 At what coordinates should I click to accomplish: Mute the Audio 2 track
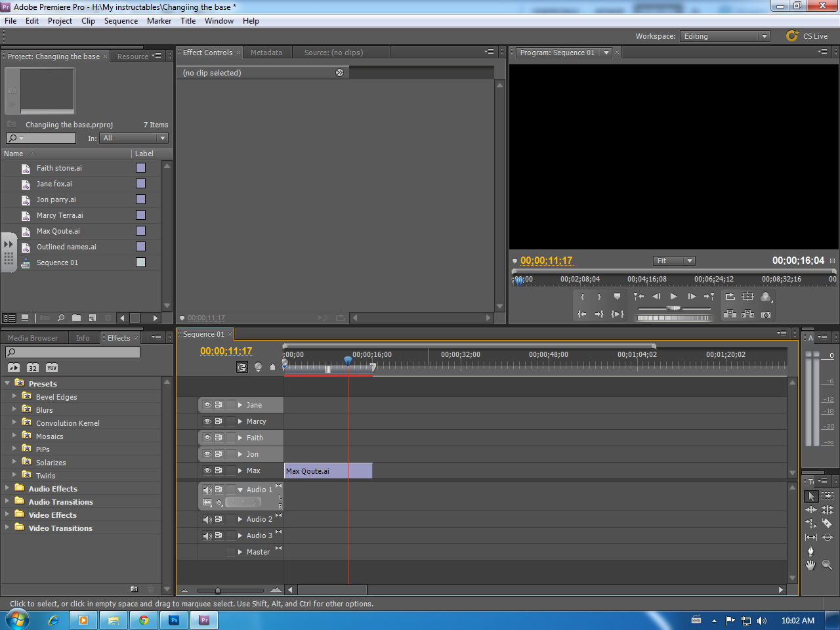click(207, 519)
